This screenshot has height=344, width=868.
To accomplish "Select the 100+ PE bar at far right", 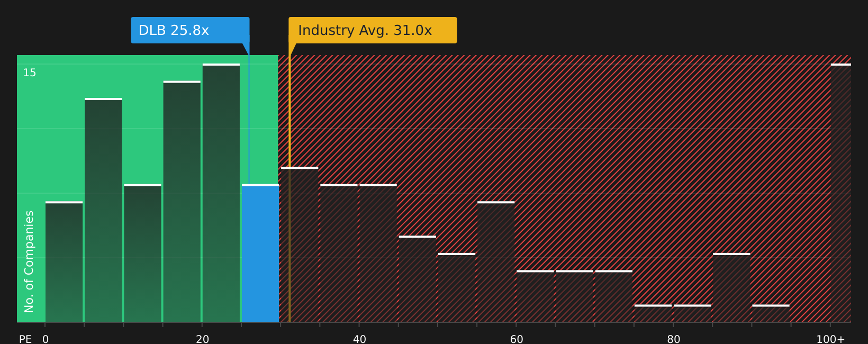I will pos(841,193).
